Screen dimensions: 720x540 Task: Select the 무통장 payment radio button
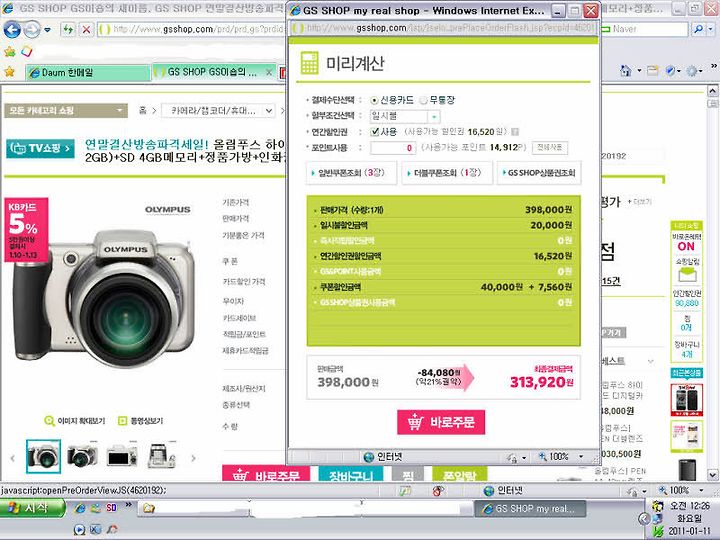click(423, 100)
